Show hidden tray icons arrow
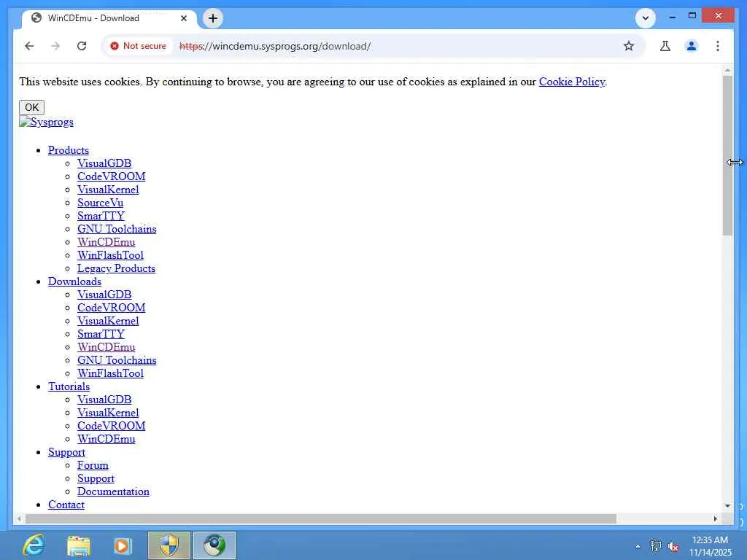747x560 pixels. pyautogui.click(x=638, y=546)
